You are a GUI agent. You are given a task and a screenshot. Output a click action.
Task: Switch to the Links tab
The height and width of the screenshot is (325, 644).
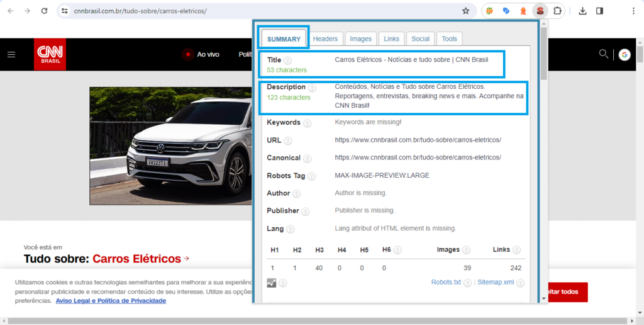coord(391,38)
